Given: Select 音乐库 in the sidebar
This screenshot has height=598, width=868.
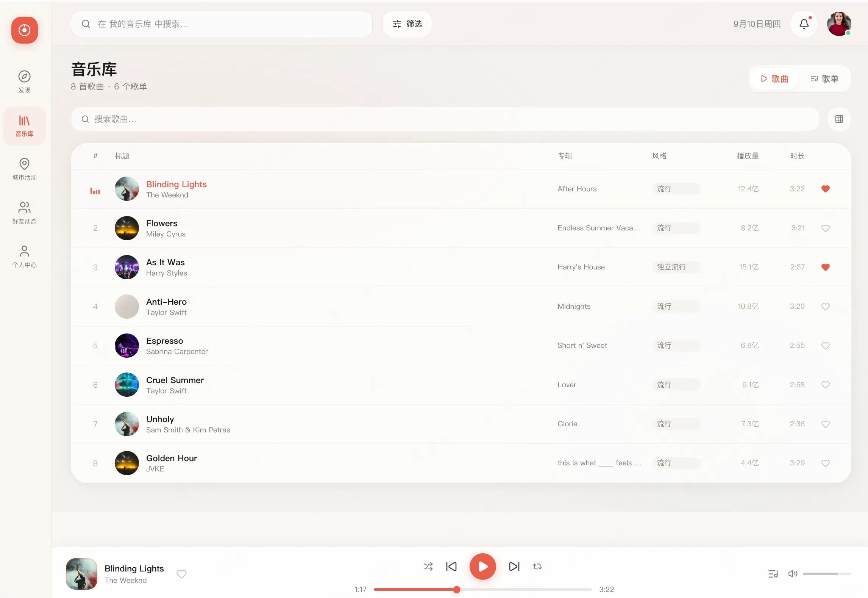Looking at the screenshot, I should click(x=25, y=126).
